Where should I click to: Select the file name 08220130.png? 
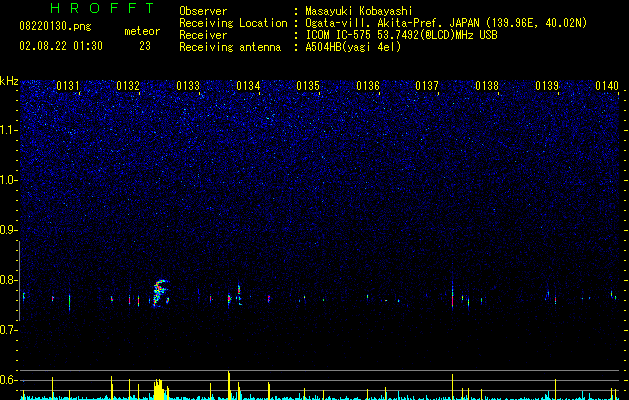tap(55, 26)
